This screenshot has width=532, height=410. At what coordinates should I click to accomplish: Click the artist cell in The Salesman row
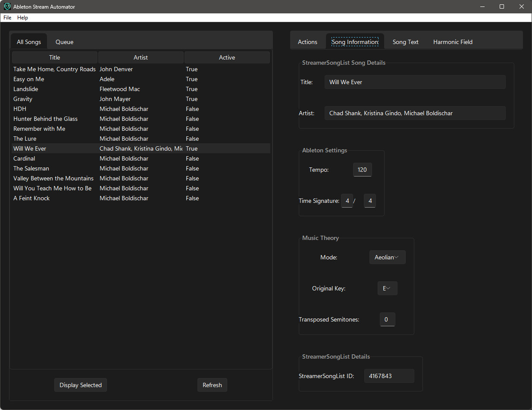click(x=124, y=168)
